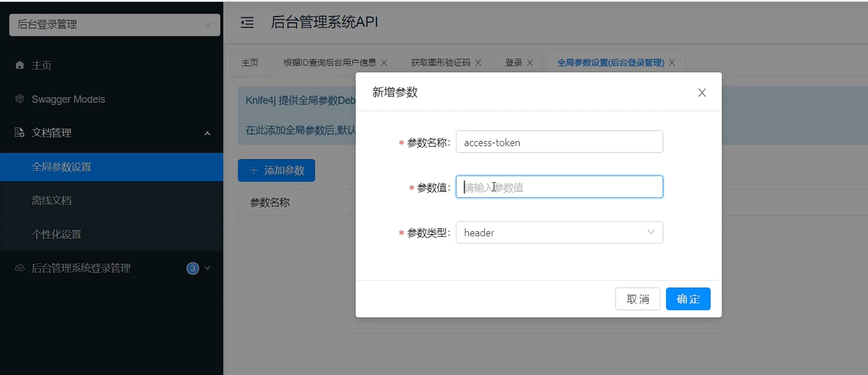Open the 后台登录管理 group dropdown
The height and width of the screenshot is (375, 868).
click(x=114, y=24)
